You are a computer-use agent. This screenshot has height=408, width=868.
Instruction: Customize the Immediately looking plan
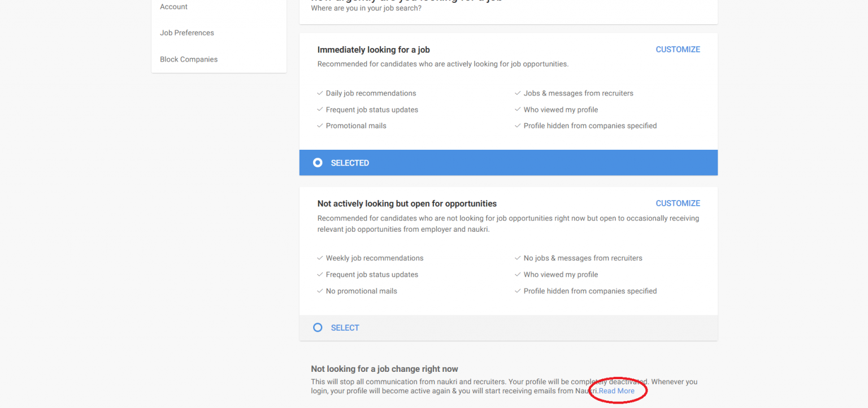678,49
